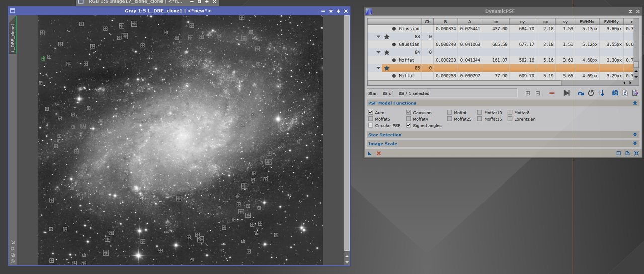The image size is (644, 274).
Task: Click the 'Star 85 of 85' status field
Action: click(442, 93)
